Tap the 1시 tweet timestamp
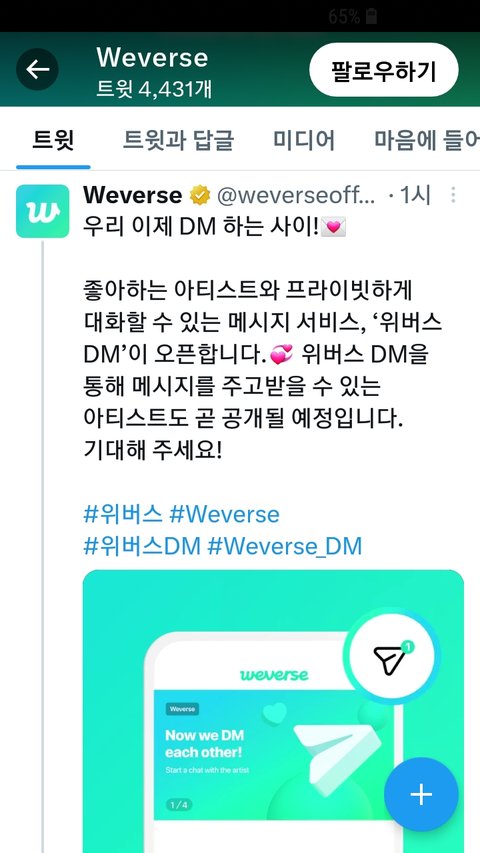 [415, 195]
